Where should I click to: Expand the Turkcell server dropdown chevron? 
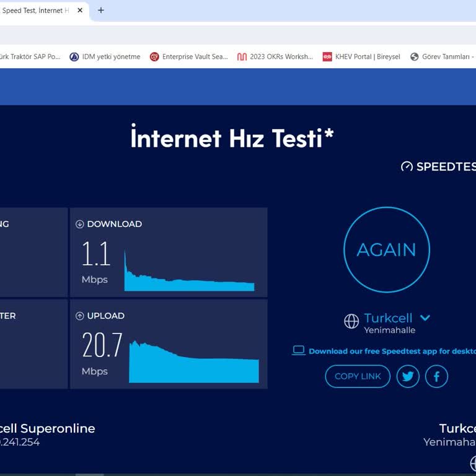click(x=425, y=318)
